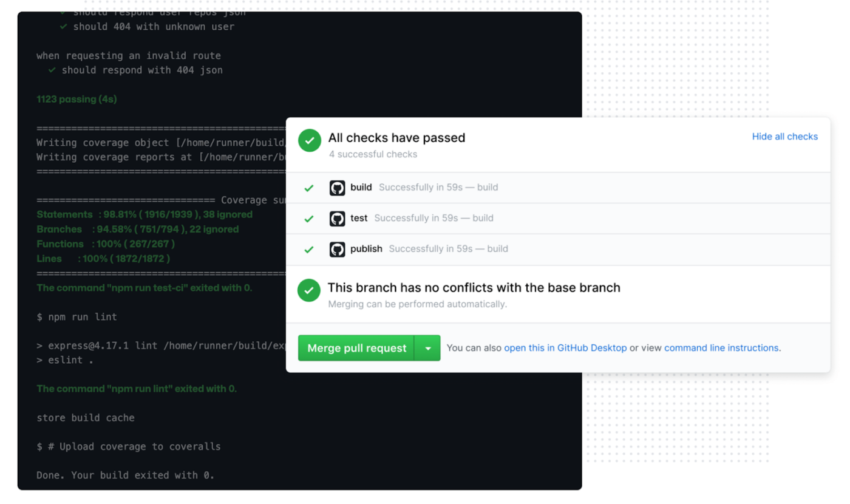850x504 pixels.
Task: Click the build check's GitHub Actions icon
Action: tap(338, 188)
